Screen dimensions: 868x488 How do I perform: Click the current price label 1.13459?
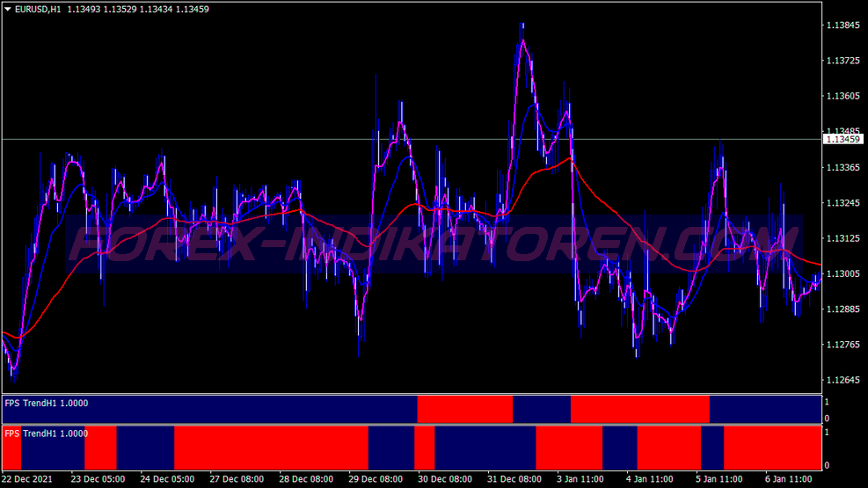843,140
